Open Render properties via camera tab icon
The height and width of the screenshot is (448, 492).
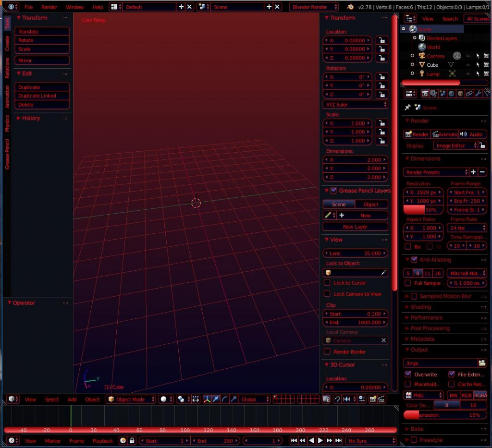tap(425, 94)
